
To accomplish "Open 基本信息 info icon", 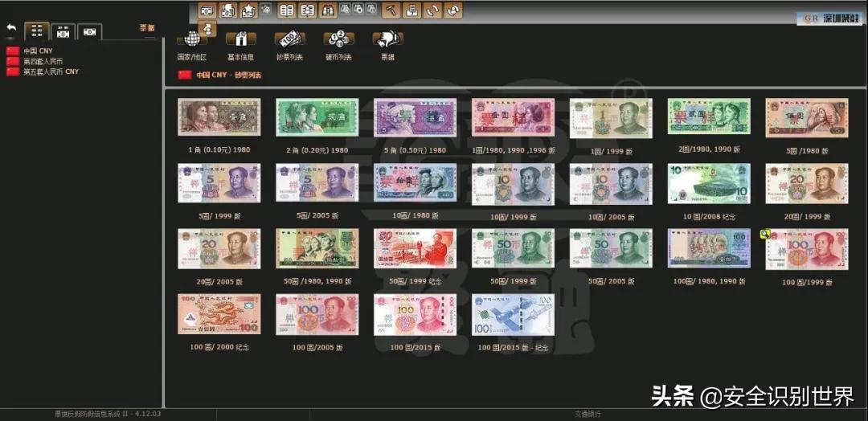I will pyautogui.click(x=241, y=39).
